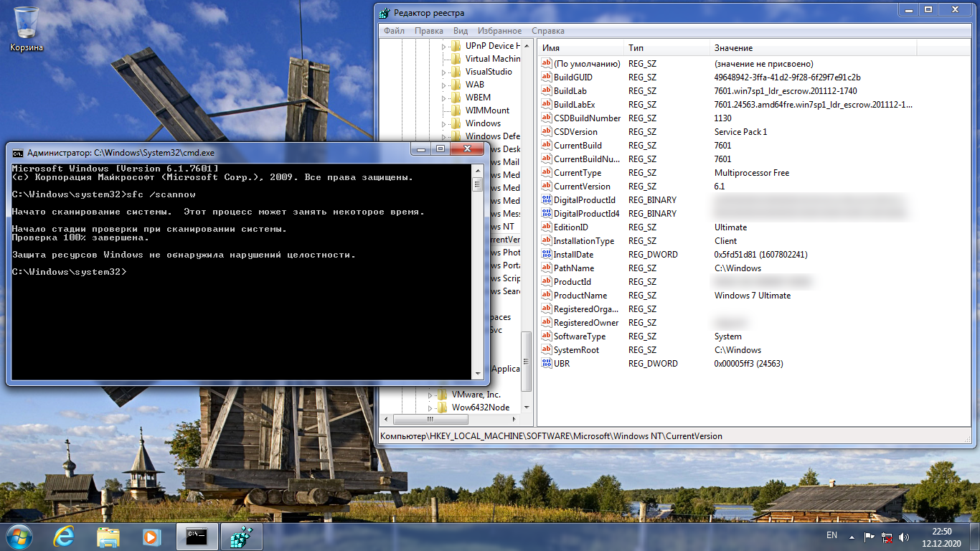
Task: Click the Registry Editor title bar icon
Action: coord(385,13)
